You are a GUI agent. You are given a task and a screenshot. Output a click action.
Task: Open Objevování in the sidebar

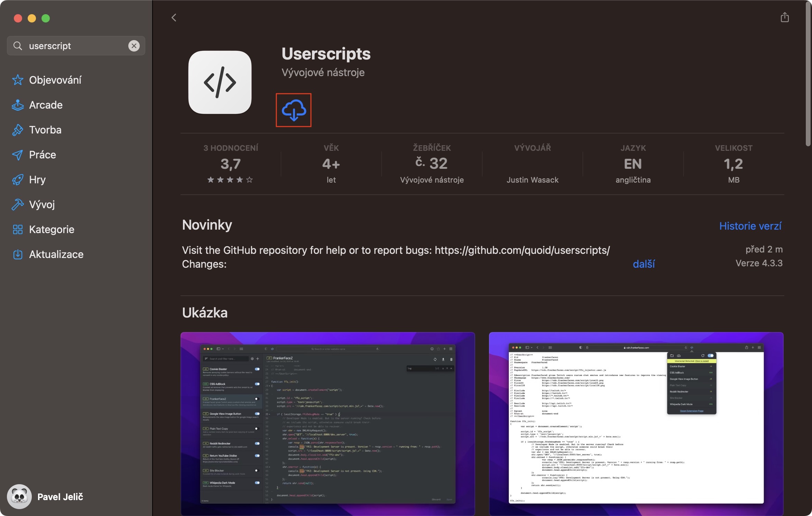click(55, 80)
